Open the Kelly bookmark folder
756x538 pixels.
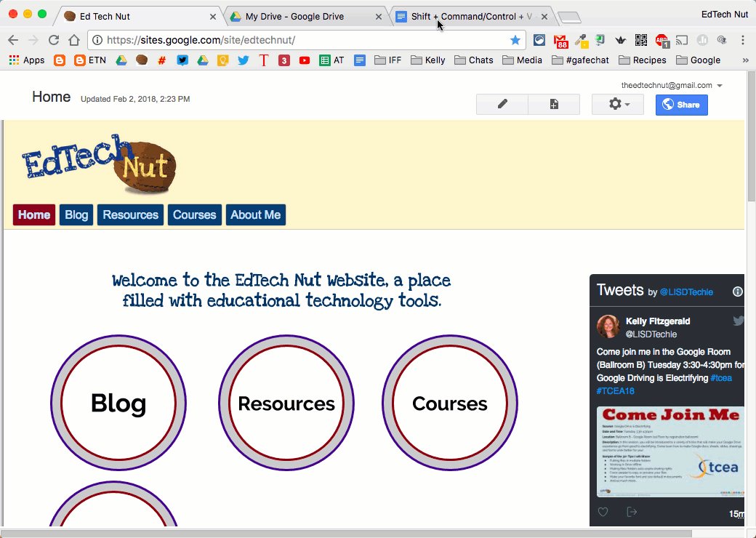(x=428, y=60)
